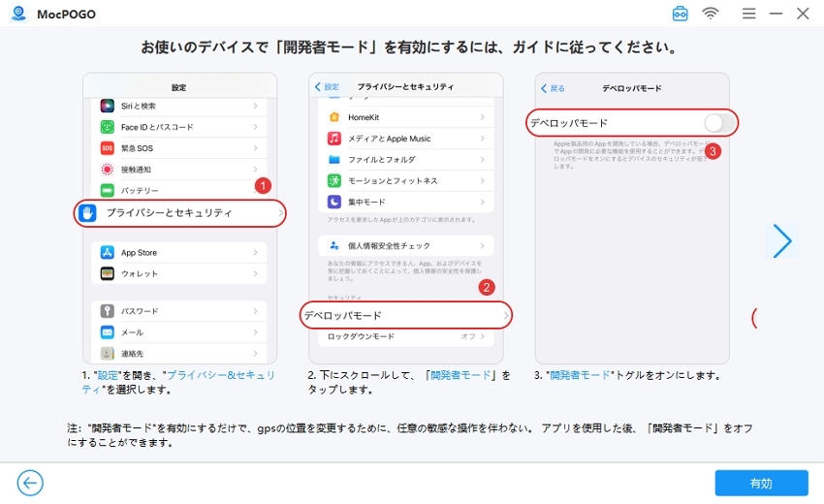Screen dimensions: 824x504
Task: Close the MocPOGO window
Action: [x=803, y=14]
